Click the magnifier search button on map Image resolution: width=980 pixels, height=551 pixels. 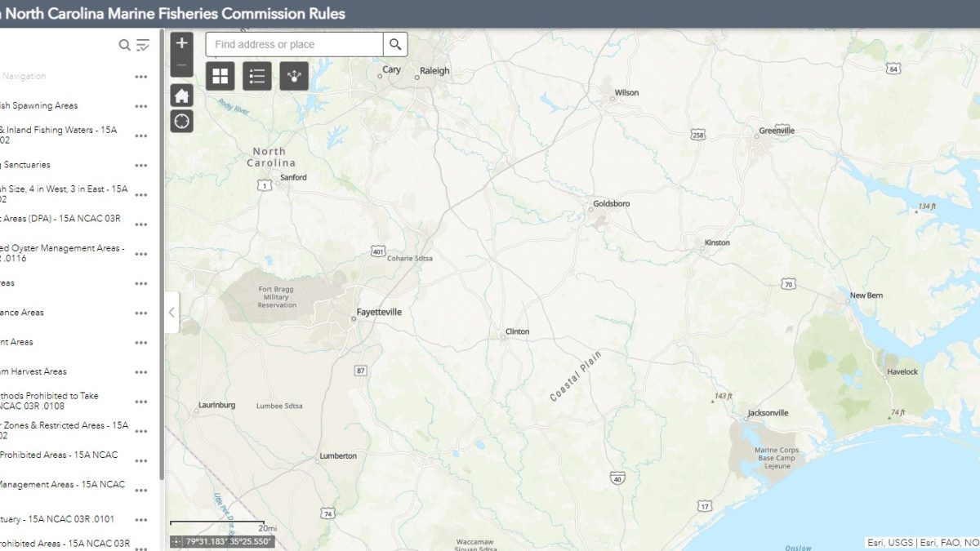coord(395,44)
